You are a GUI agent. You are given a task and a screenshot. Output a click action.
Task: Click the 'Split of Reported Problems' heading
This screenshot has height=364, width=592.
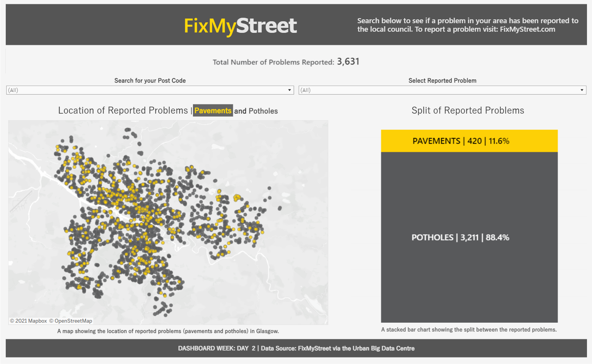click(468, 111)
